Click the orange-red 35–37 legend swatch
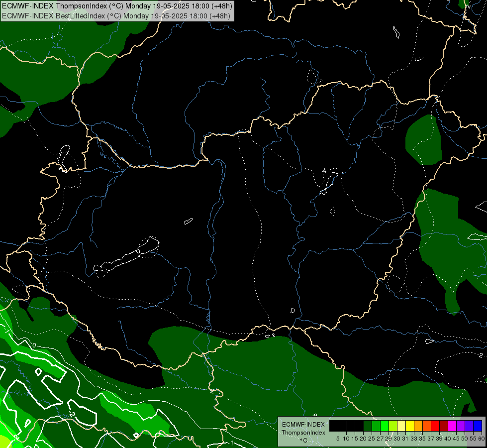This screenshot has width=487, height=448. pos(427,425)
